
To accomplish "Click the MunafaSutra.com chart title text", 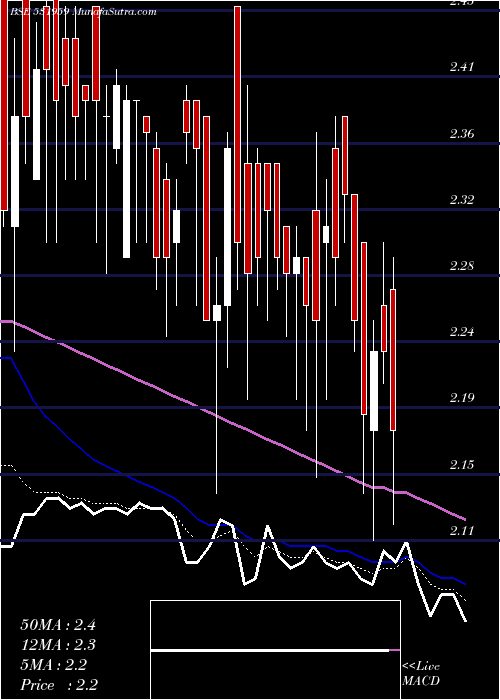I will point(114,12).
